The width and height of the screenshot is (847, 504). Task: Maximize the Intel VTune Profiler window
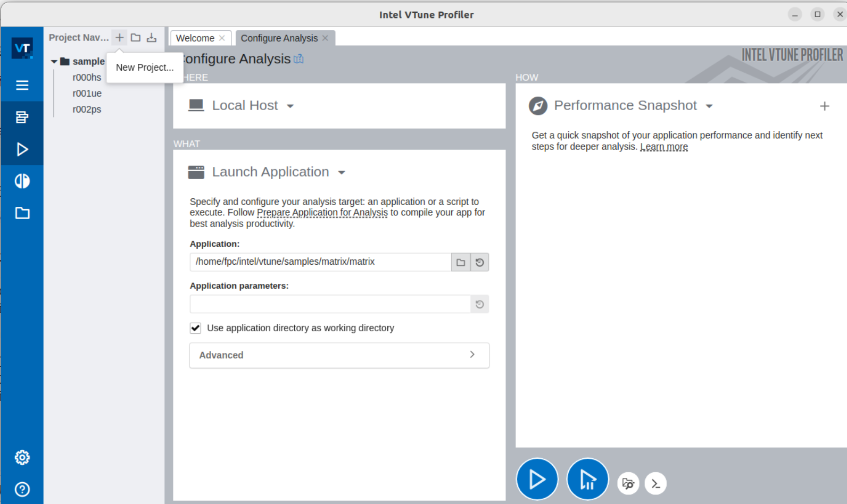pyautogui.click(x=818, y=14)
